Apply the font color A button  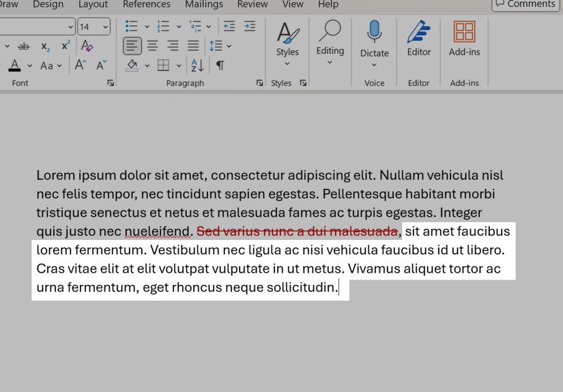14,65
